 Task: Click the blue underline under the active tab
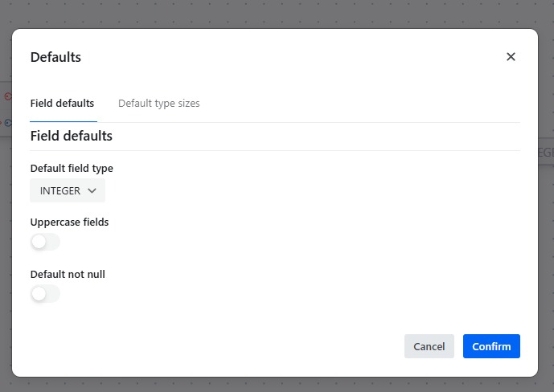(x=64, y=121)
